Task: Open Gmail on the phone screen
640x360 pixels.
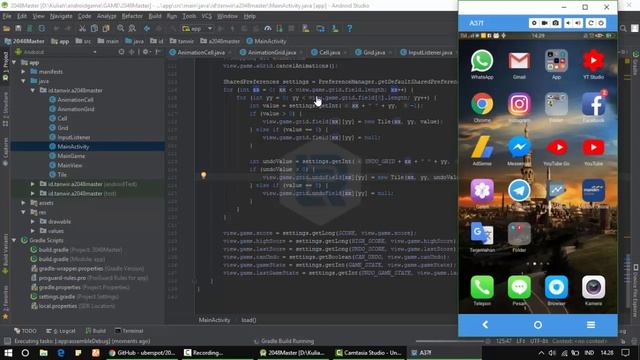Action: click(519, 64)
